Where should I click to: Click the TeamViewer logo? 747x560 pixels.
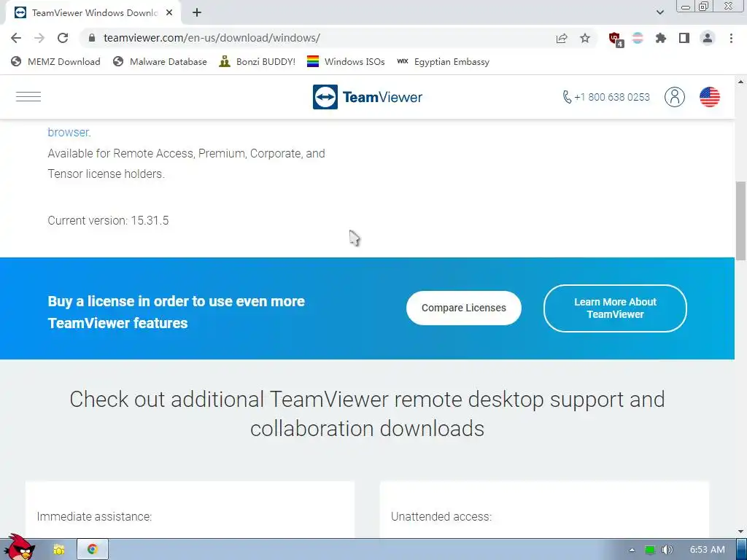click(x=368, y=97)
